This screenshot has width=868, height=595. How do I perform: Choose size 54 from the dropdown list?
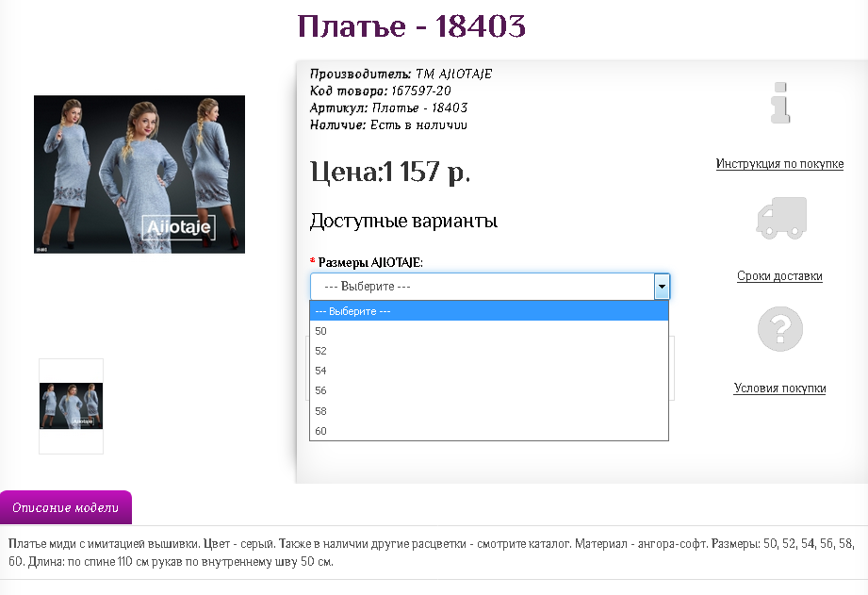click(489, 372)
